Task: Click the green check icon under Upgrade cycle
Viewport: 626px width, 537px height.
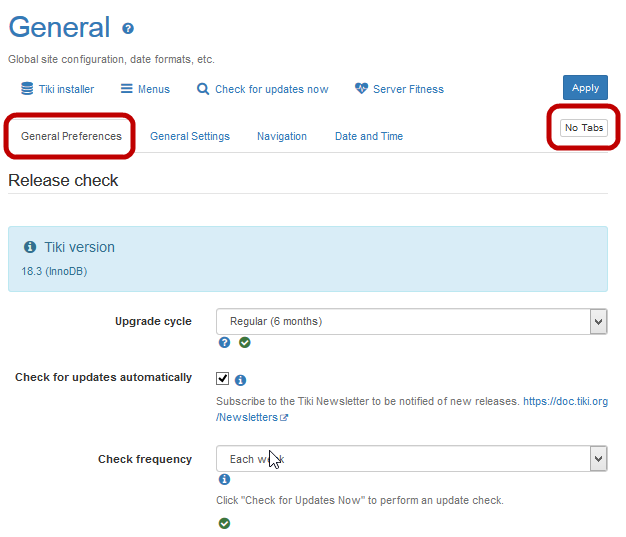Action: (x=245, y=343)
